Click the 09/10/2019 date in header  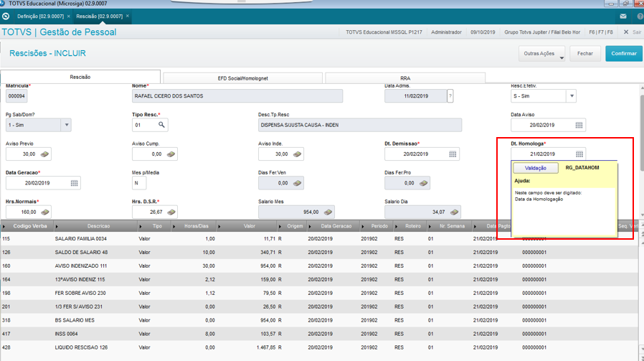pos(483,32)
